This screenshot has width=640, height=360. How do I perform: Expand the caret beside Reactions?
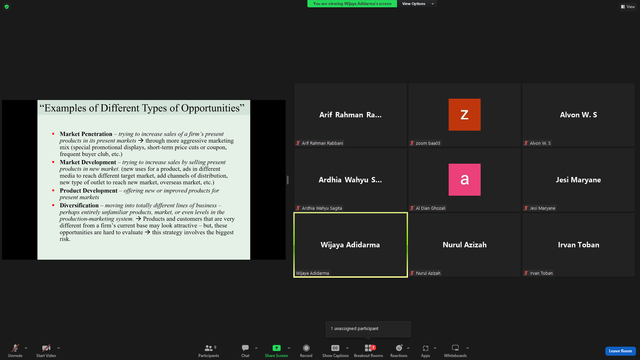pos(408,348)
